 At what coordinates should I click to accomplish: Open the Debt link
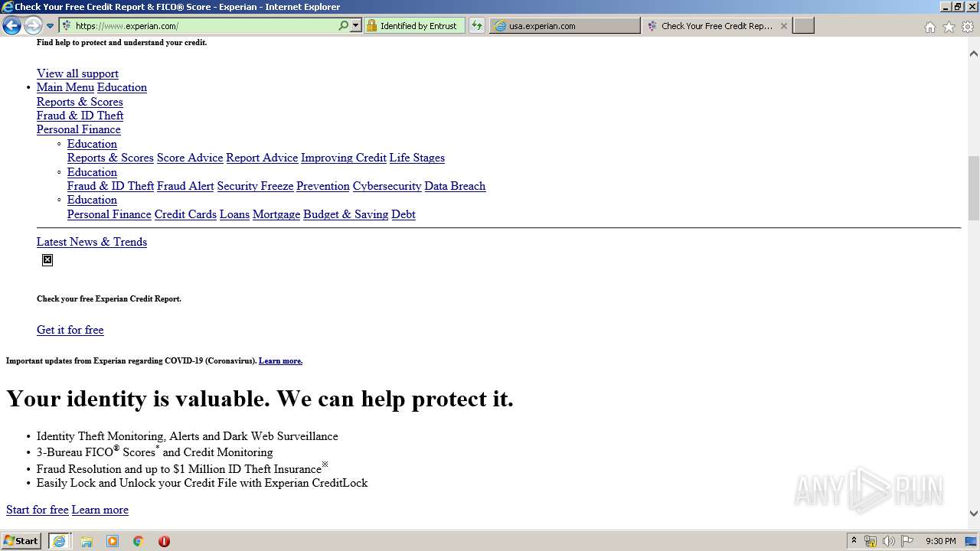pyautogui.click(x=403, y=214)
